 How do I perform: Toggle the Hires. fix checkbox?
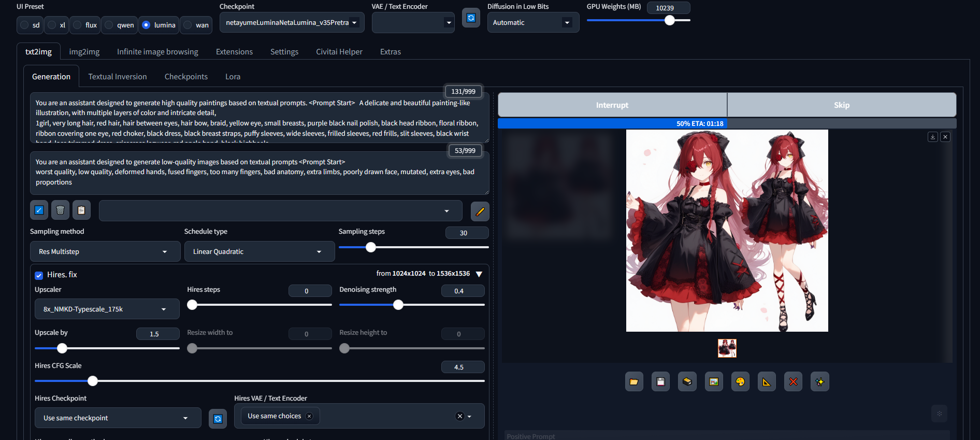(x=39, y=275)
